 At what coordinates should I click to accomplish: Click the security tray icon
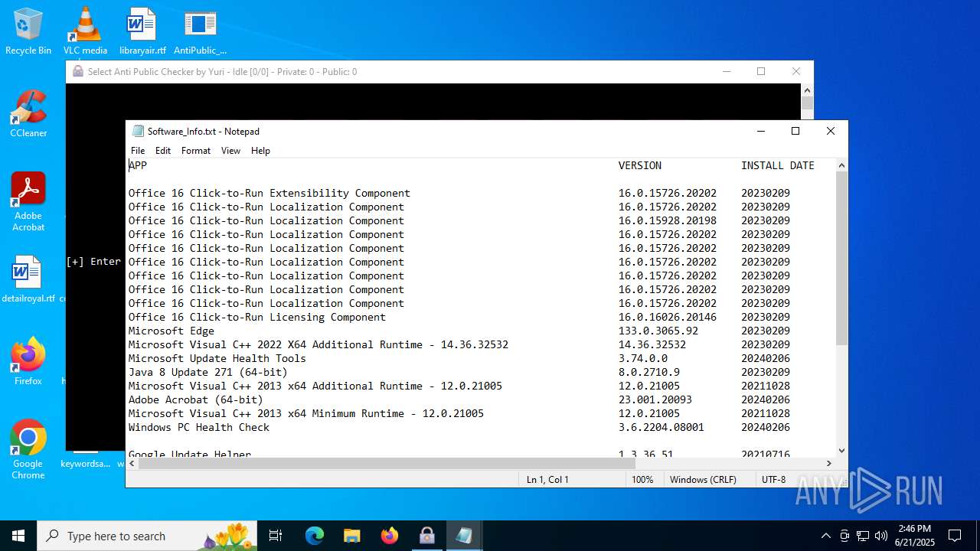pos(844,536)
